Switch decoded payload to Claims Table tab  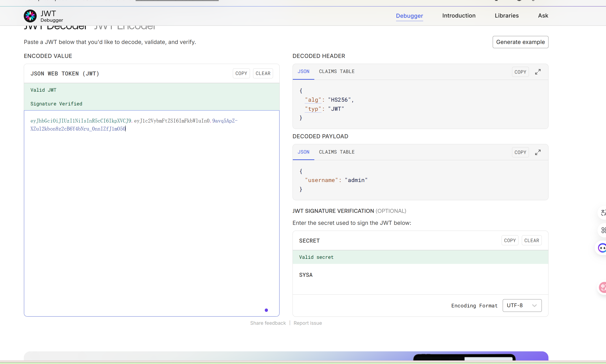337,152
